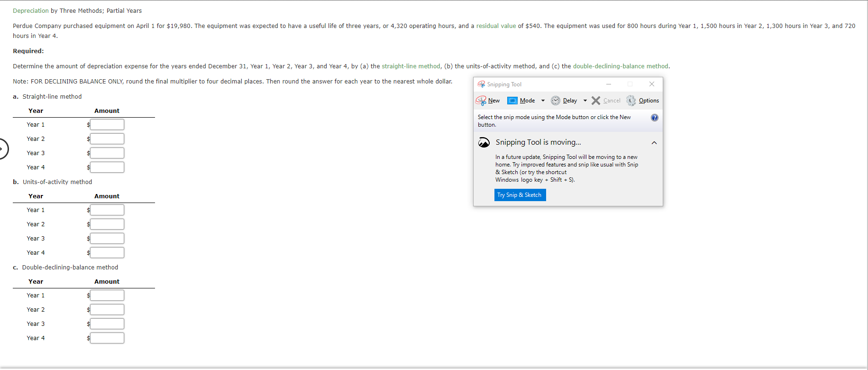This screenshot has height=370, width=868.
Task: Open the double-declining-balance method link
Action: (621, 66)
